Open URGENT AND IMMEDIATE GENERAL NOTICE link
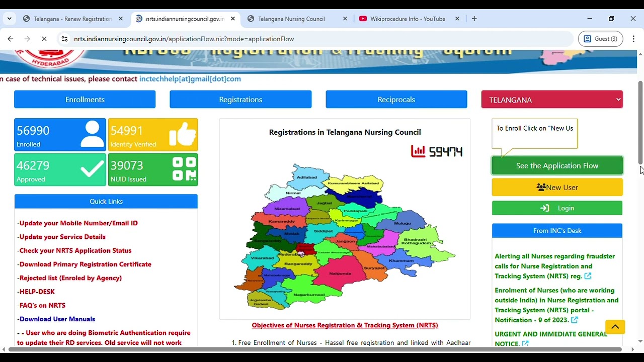Viewport: 644px width, 362px height. (551, 338)
